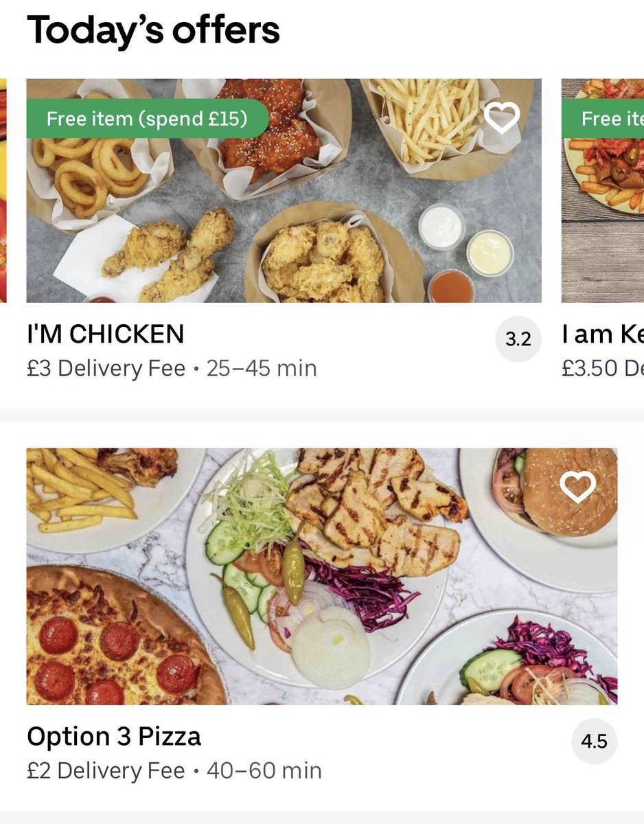
Task: Open the Option 3 Pizza food photo
Action: [x=321, y=577]
